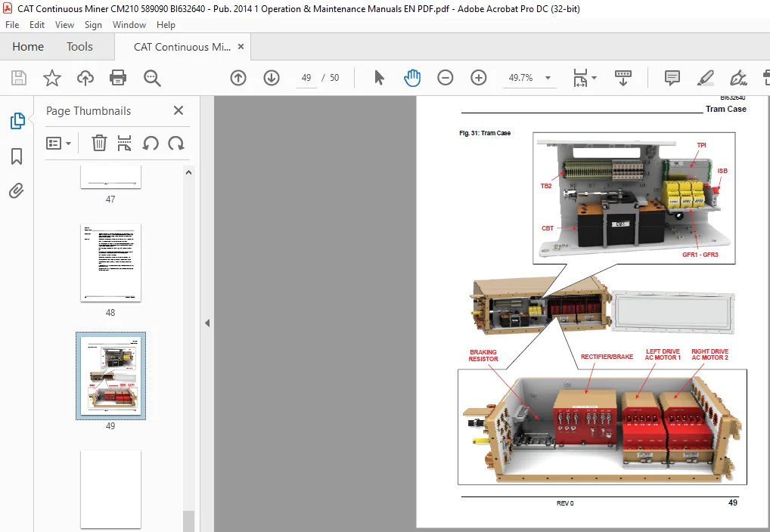Select page 49 thumbnail
This screenshot has height=532, width=770.
tap(110, 376)
